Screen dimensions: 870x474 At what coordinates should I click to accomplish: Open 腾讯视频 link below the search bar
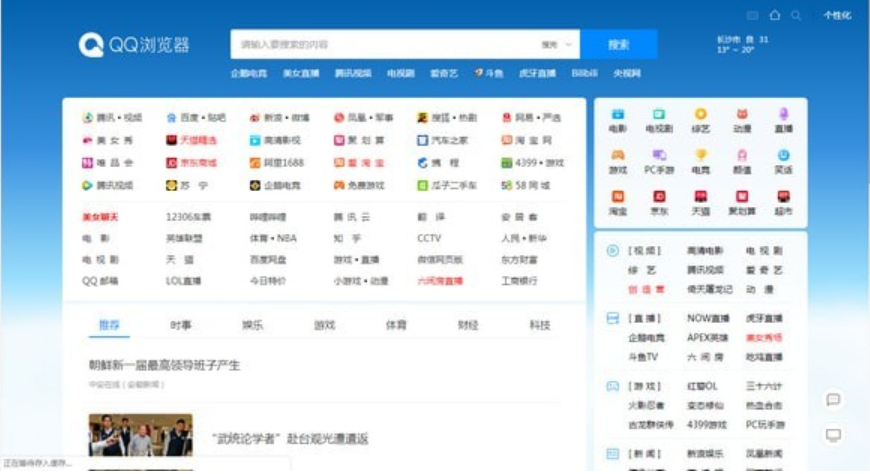click(x=353, y=73)
